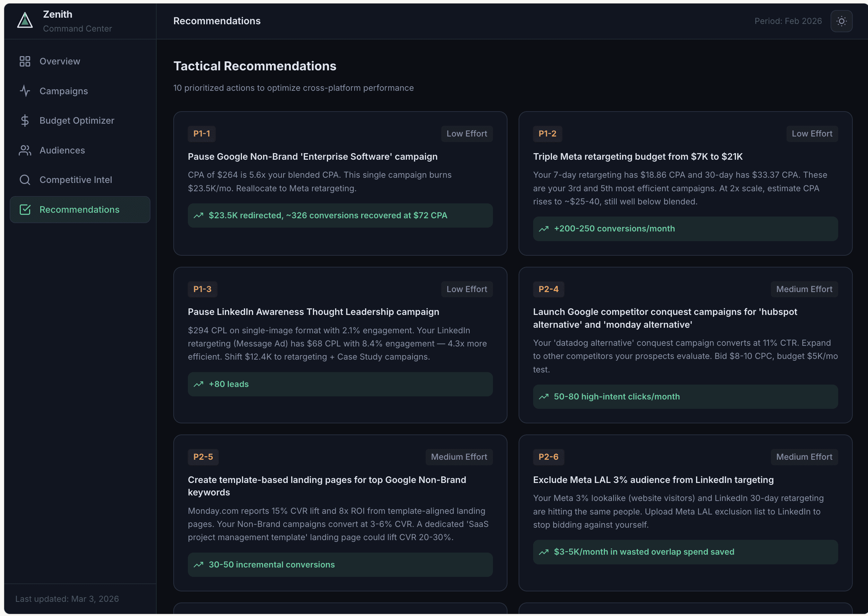The width and height of the screenshot is (868, 616).
Task: Open Overview via its grid icon
Action: click(25, 61)
